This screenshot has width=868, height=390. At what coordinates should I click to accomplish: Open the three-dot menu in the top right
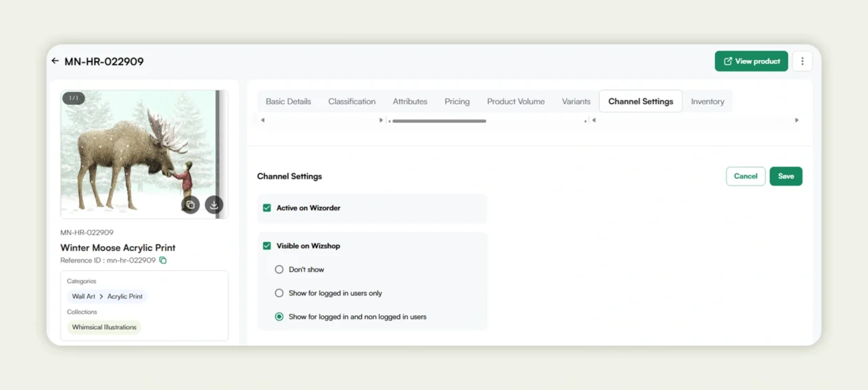(802, 61)
